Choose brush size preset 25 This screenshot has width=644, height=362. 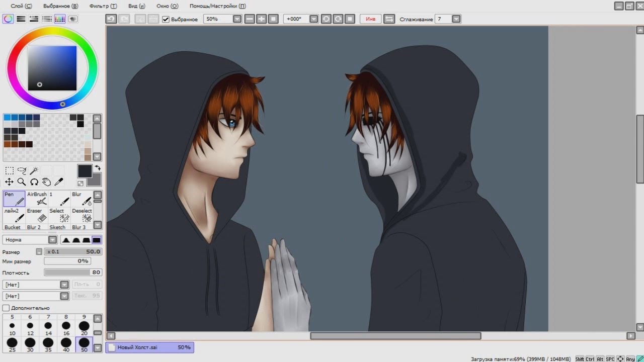[12, 345]
